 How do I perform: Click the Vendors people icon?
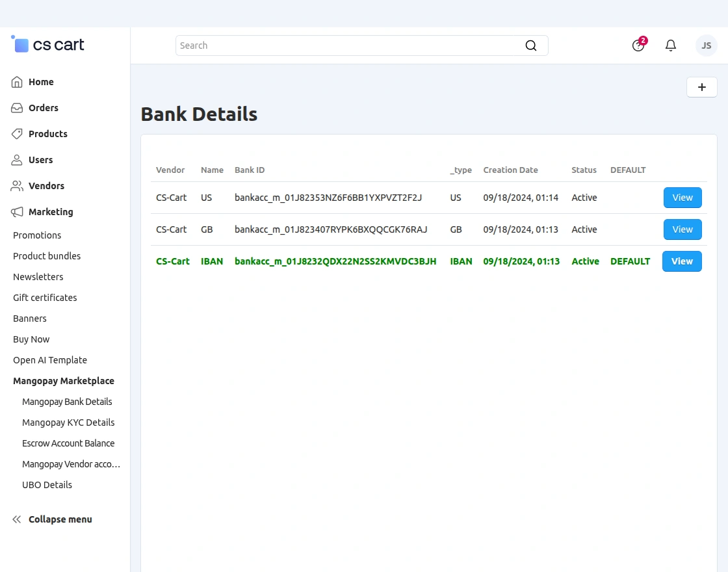[17, 186]
